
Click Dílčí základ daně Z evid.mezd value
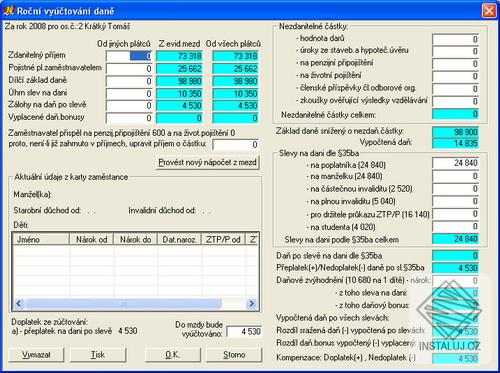pyautogui.click(x=179, y=81)
